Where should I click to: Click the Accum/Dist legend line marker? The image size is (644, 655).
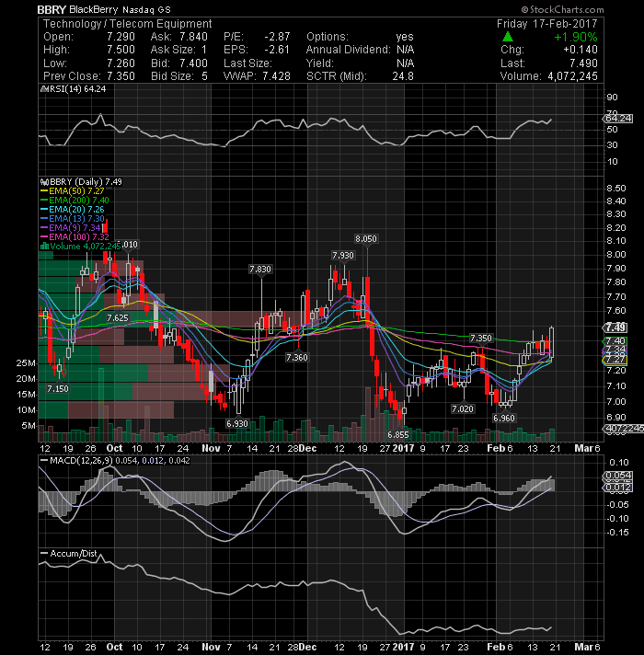tap(44, 553)
